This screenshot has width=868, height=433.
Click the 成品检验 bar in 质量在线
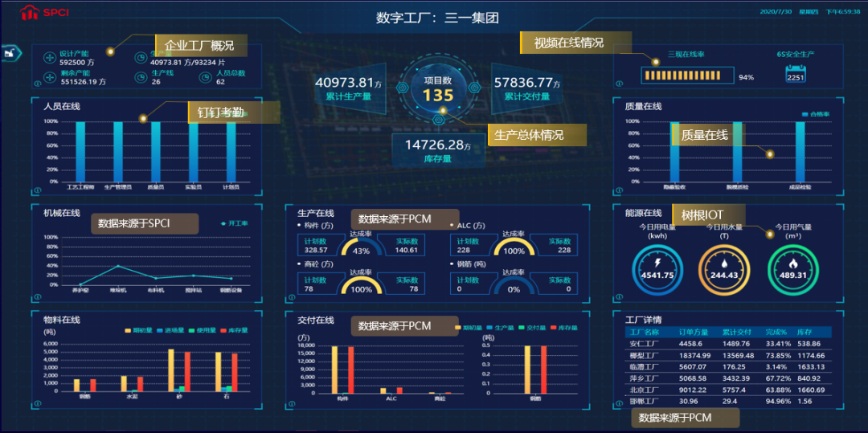(800, 152)
